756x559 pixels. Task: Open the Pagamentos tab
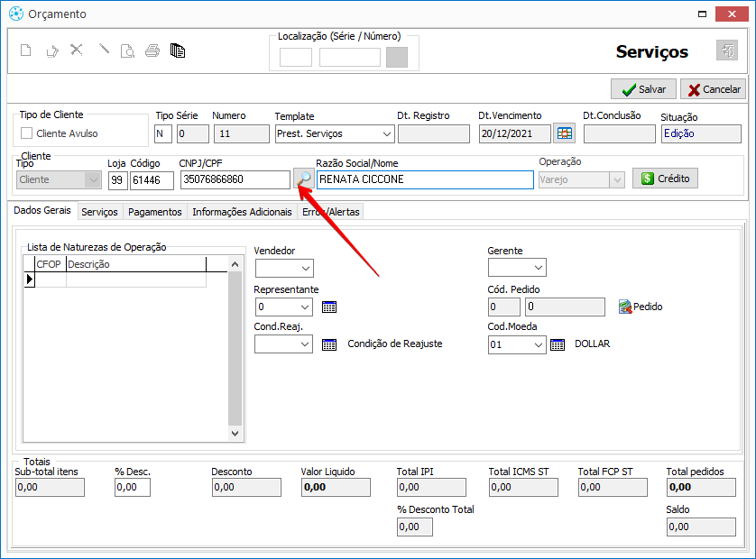click(155, 212)
